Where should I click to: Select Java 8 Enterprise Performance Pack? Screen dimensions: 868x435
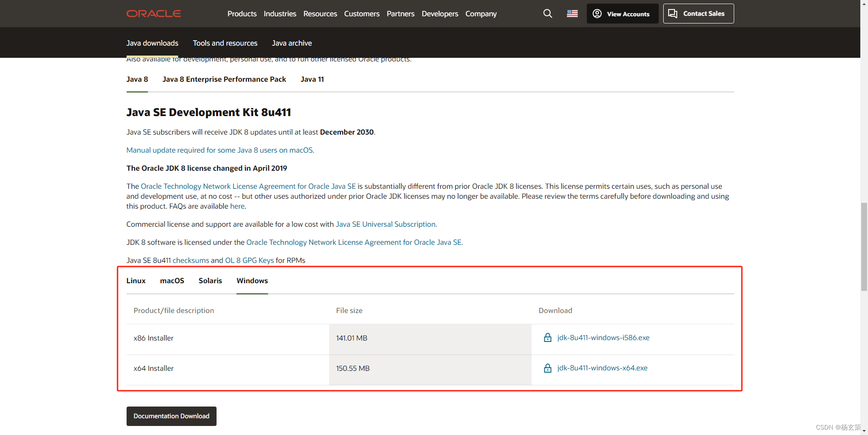click(x=224, y=79)
